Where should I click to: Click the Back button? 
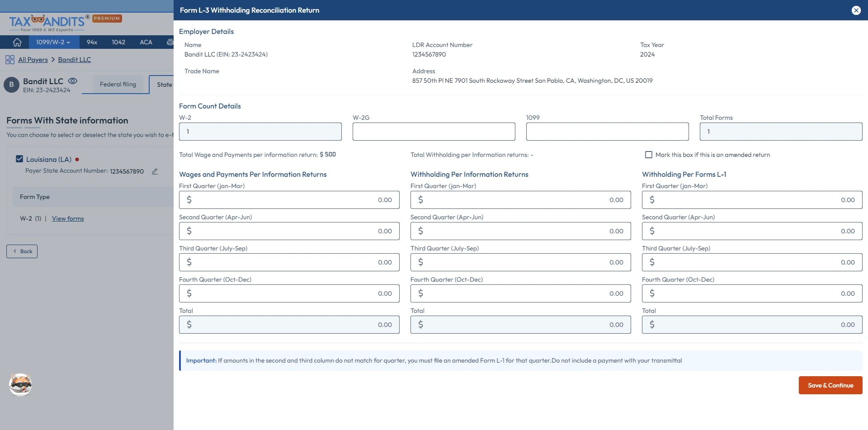tap(22, 251)
